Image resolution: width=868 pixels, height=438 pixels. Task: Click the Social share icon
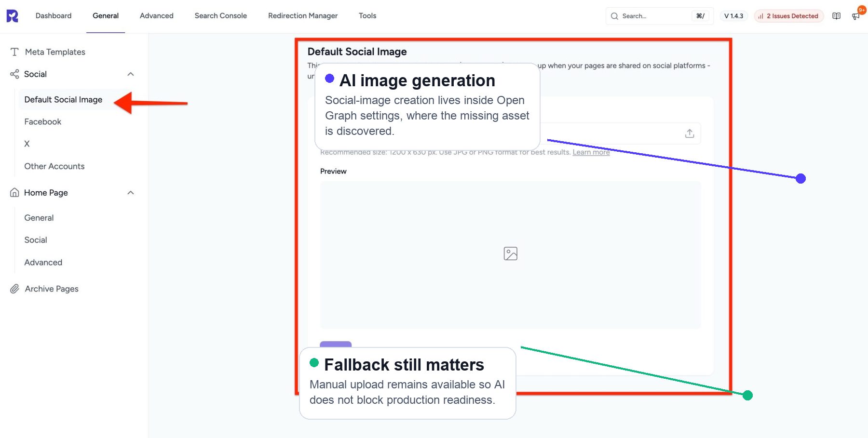click(x=14, y=74)
